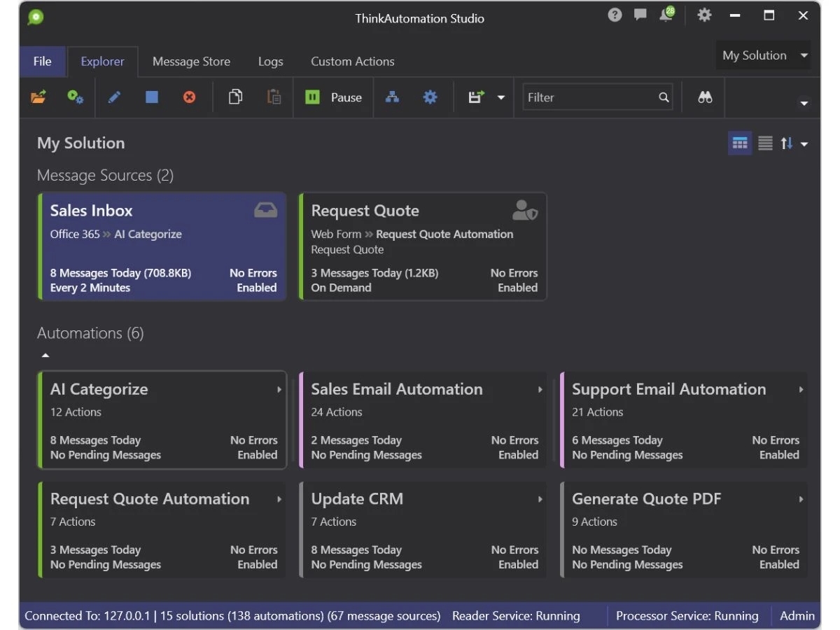Click '8 Messages Today (708.8KB)' on Sales Inbox
The image size is (840, 630).
(x=120, y=273)
